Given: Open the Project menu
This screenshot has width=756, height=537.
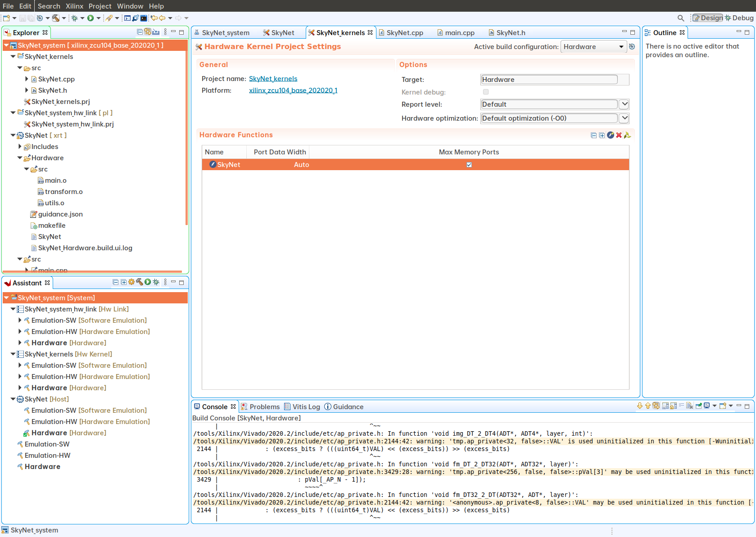Looking at the screenshot, I should click(x=100, y=6).
